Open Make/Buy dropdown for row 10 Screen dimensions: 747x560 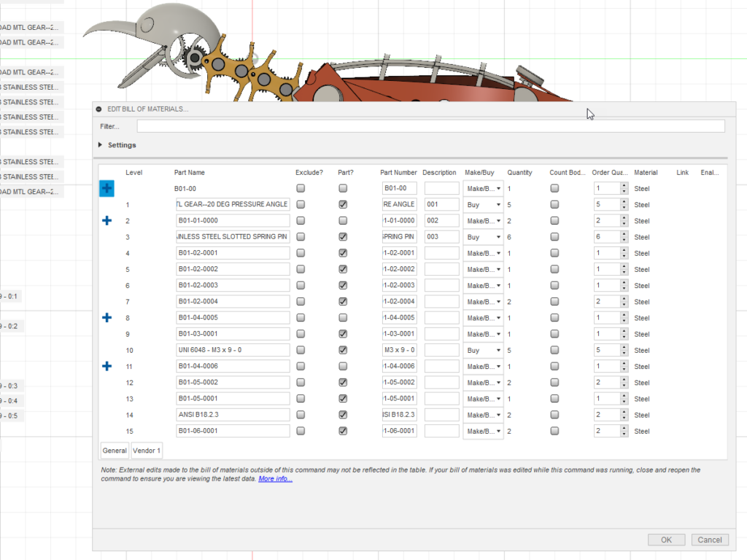pos(483,350)
